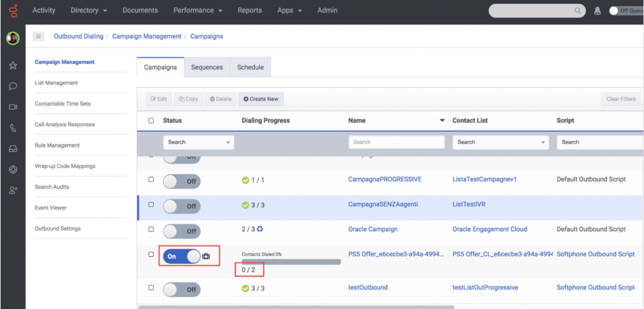Open Video camera icon in sidebar
Image resolution: width=644 pixels, height=309 pixels.
[13, 107]
